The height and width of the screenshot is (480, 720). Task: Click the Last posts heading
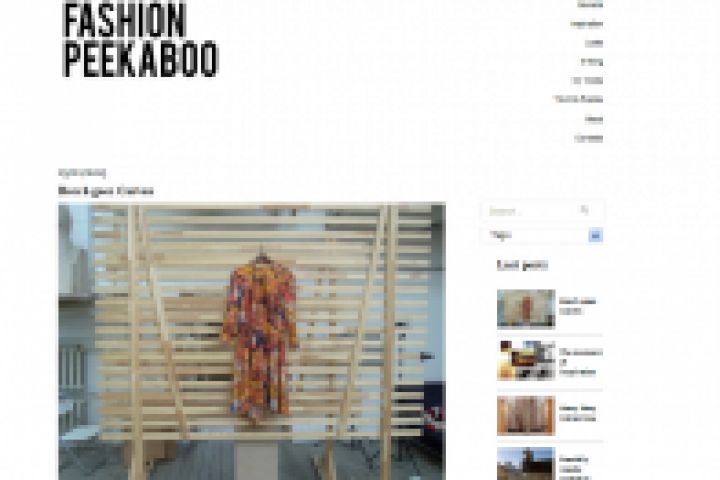tap(522, 265)
